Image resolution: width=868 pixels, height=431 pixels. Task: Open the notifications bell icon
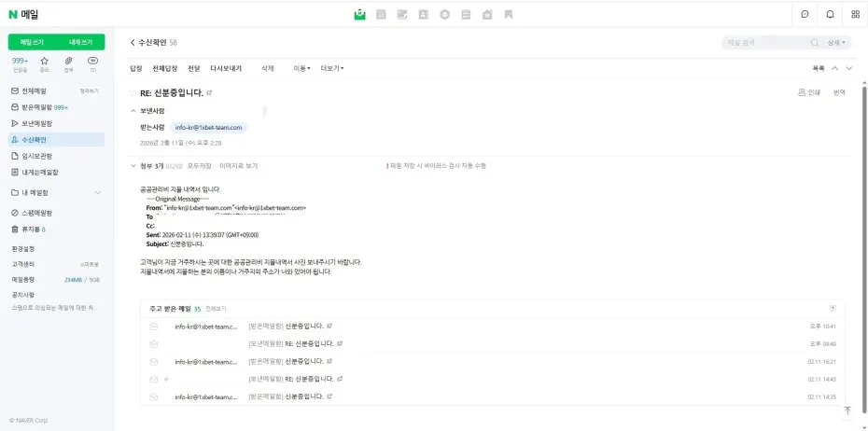(830, 14)
